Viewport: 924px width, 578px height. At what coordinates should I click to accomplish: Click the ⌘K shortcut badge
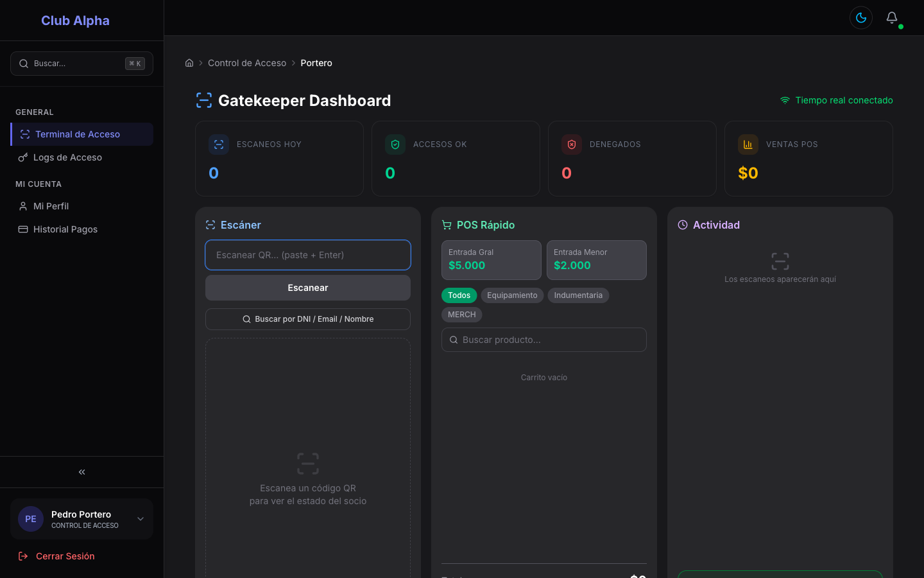pyautogui.click(x=135, y=64)
